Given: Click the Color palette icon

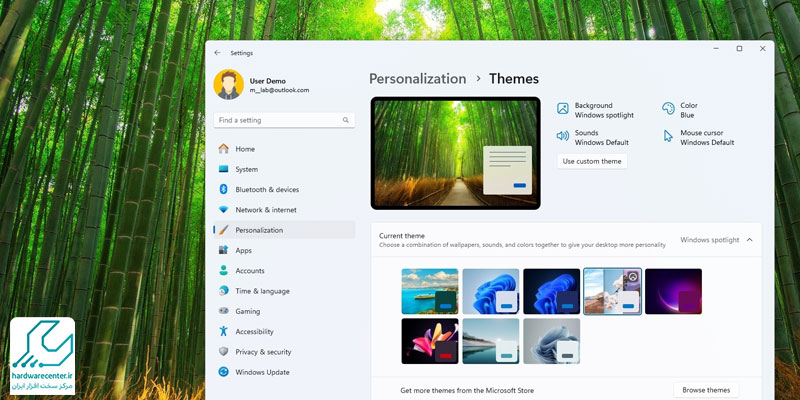Looking at the screenshot, I should point(668,108).
